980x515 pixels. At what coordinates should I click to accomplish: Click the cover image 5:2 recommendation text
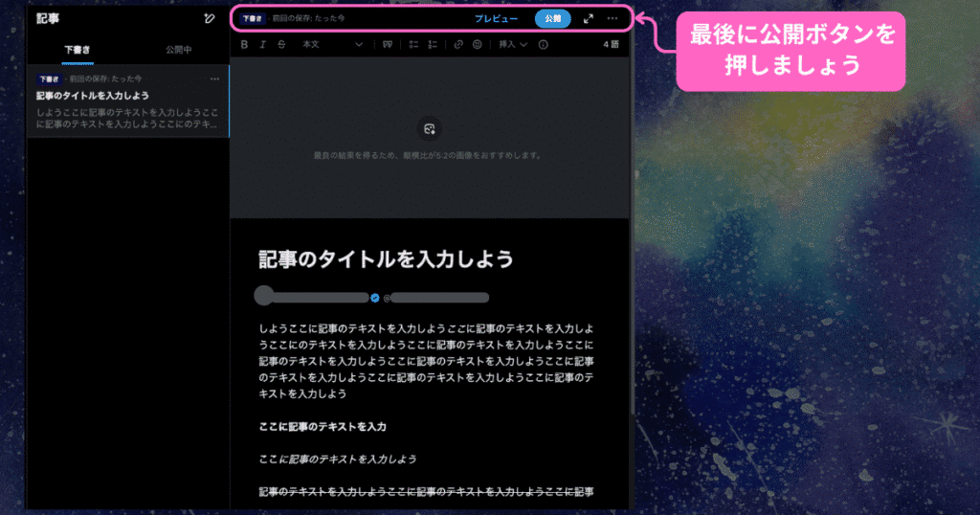pos(429,155)
